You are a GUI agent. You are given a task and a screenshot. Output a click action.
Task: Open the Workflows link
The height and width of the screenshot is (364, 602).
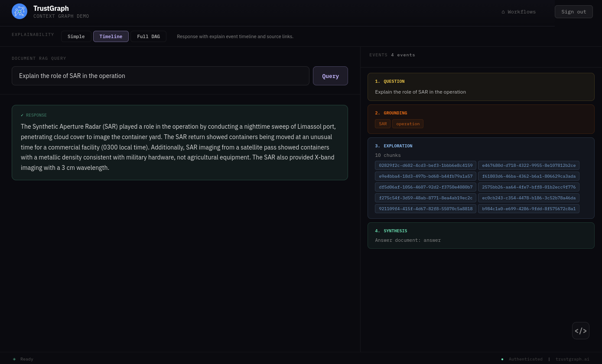(519, 12)
